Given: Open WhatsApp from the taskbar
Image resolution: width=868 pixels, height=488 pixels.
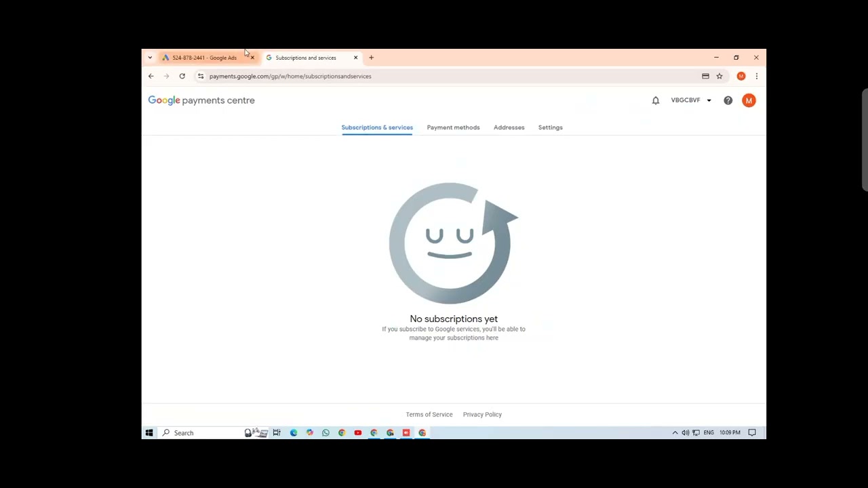Looking at the screenshot, I should [325, 432].
